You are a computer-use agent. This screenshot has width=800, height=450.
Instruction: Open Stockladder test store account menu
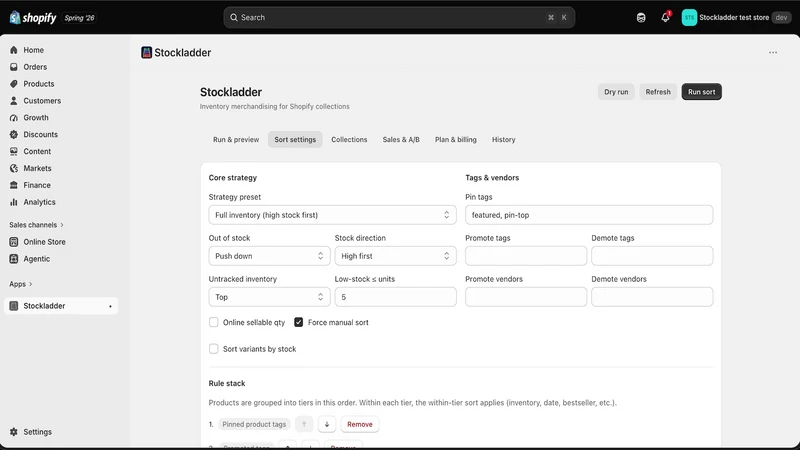click(736, 17)
